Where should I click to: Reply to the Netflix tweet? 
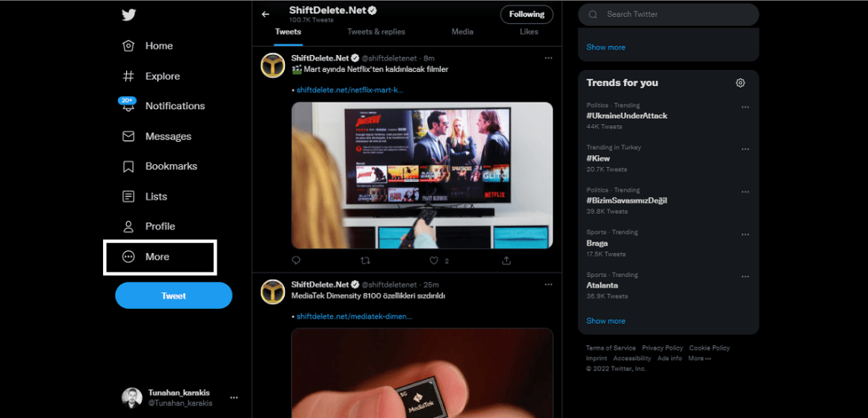coord(296,260)
